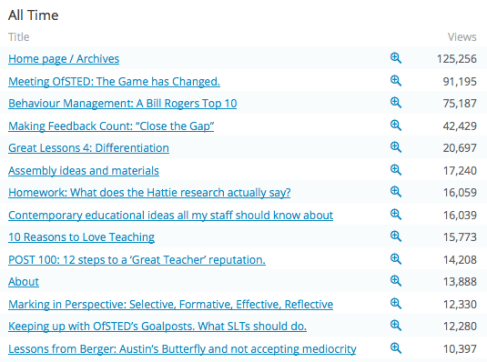This screenshot has width=487, height=362.
Task: Click magnifier icon for Marking in Perspective row
Action: pos(396,304)
